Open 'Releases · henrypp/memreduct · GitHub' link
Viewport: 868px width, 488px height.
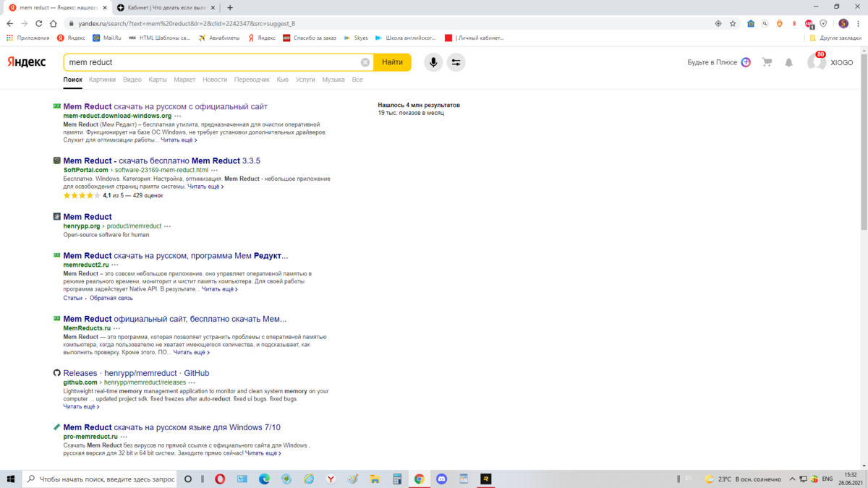(136, 373)
